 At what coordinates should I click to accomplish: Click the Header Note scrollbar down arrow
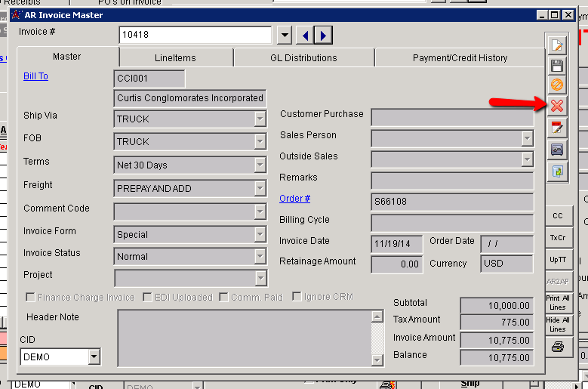(377, 360)
